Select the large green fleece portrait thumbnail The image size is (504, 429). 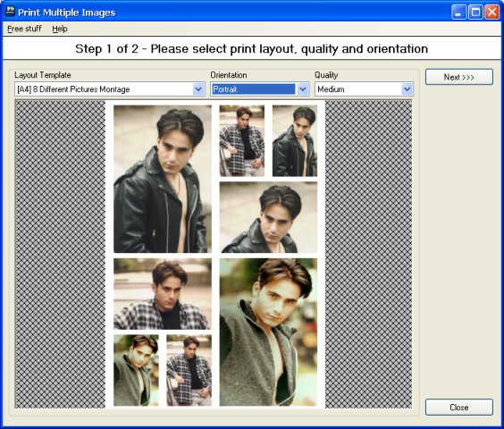(268, 332)
